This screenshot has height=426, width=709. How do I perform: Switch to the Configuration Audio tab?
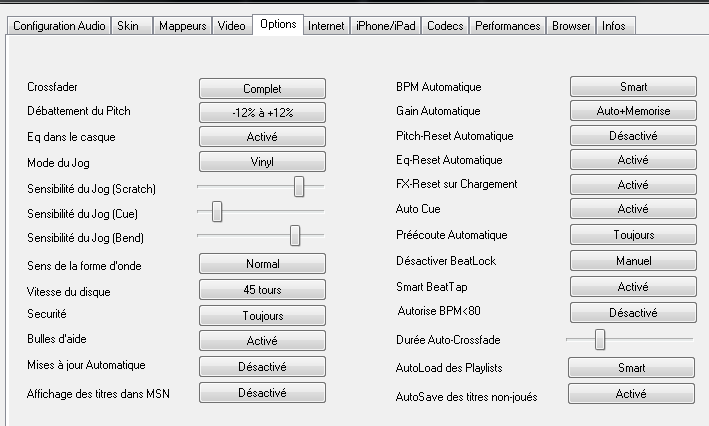pyautogui.click(x=56, y=26)
